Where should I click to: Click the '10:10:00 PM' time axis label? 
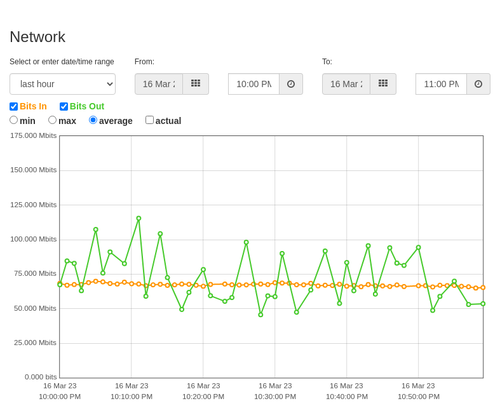131,397
